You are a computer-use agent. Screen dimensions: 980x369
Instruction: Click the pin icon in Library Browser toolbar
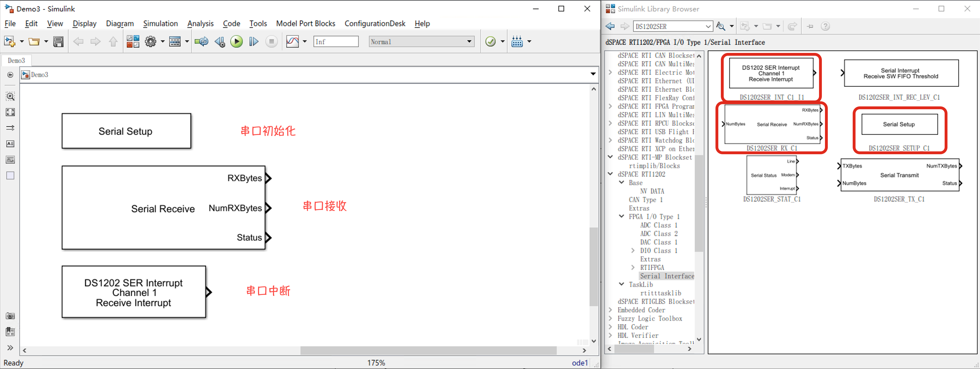(x=810, y=26)
